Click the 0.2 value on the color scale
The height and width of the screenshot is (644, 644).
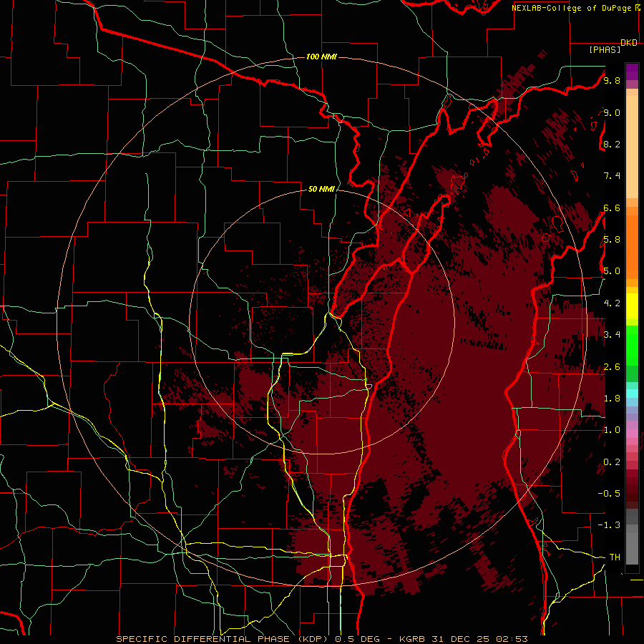[x=612, y=462]
